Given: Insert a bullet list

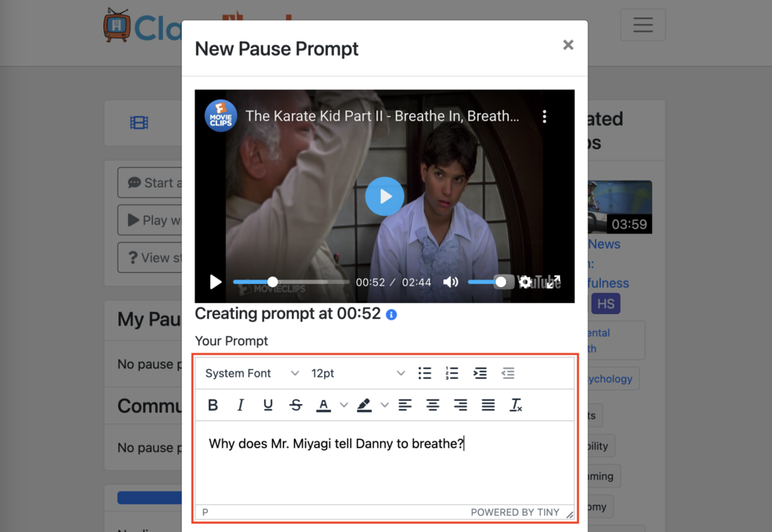Looking at the screenshot, I should [424, 374].
